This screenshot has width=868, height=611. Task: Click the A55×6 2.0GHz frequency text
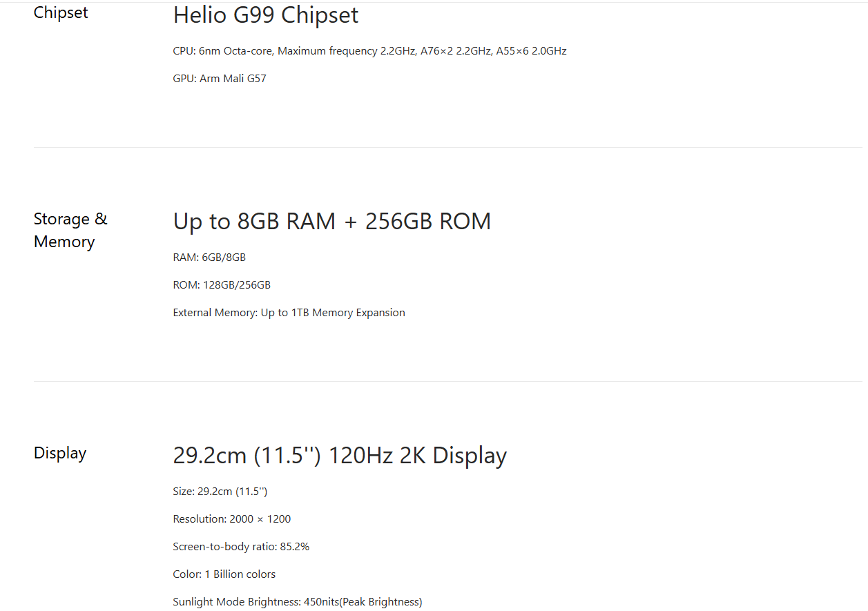coord(531,51)
